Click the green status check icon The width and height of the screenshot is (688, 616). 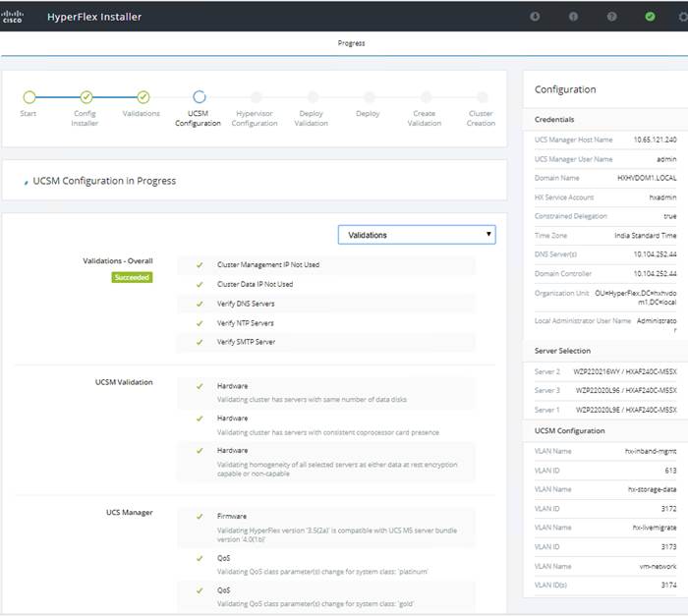(650, 17)
